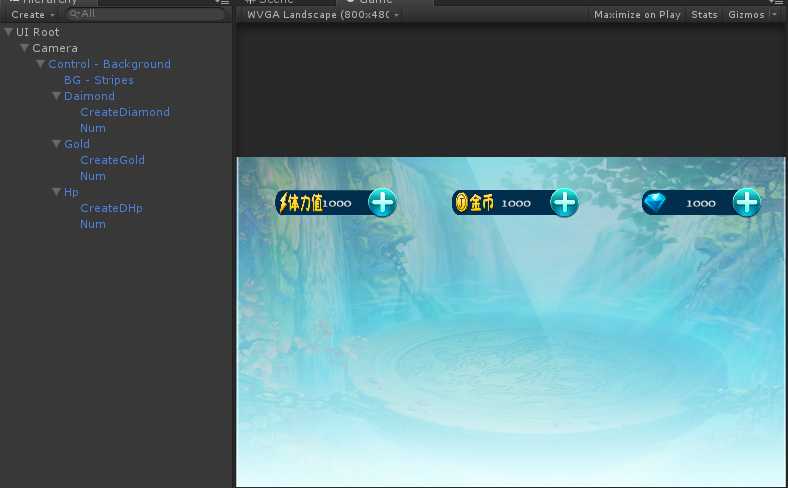Image resolution: width=788 pixels, height=488 pixels.
Task: Select CreateGold object
Action: point(112,160)
